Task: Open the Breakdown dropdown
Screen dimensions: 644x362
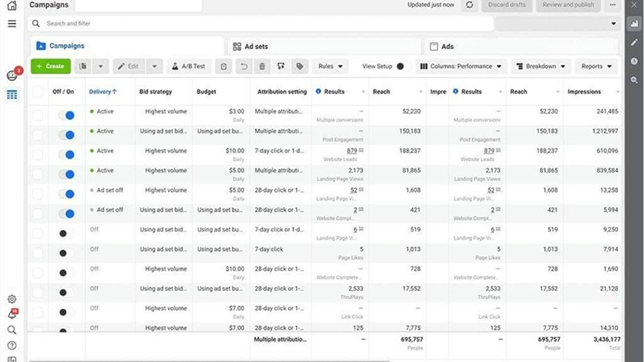Action: coord(541,67)
